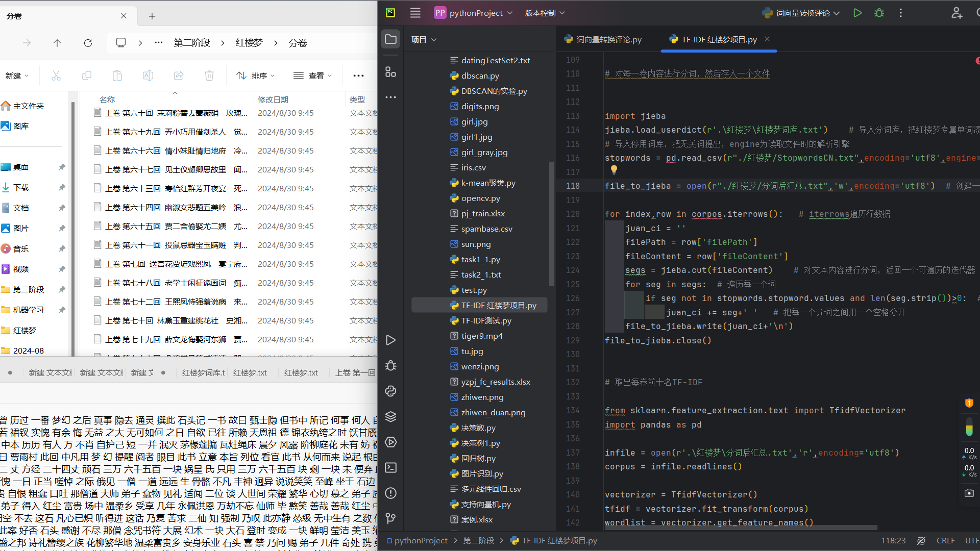The height and width of the screenshot is (551, 980).
Task: Open the Structure tool window icon
Action: (390, 72)
